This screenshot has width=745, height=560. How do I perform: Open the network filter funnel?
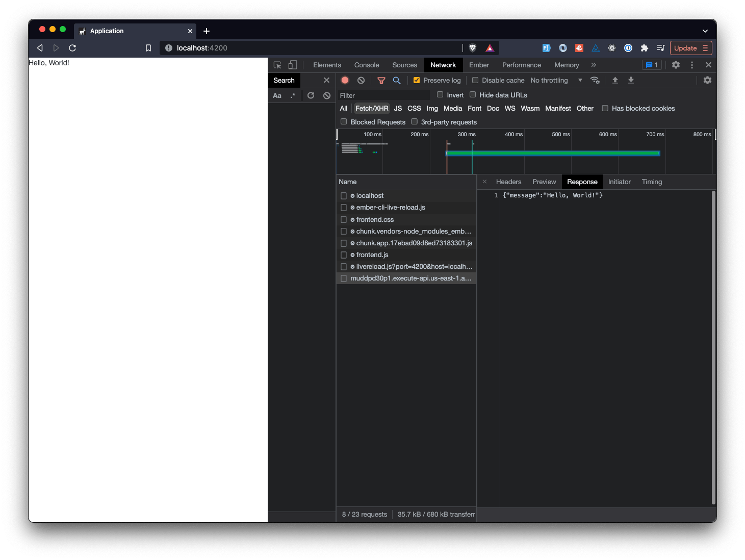coord(381,80)
